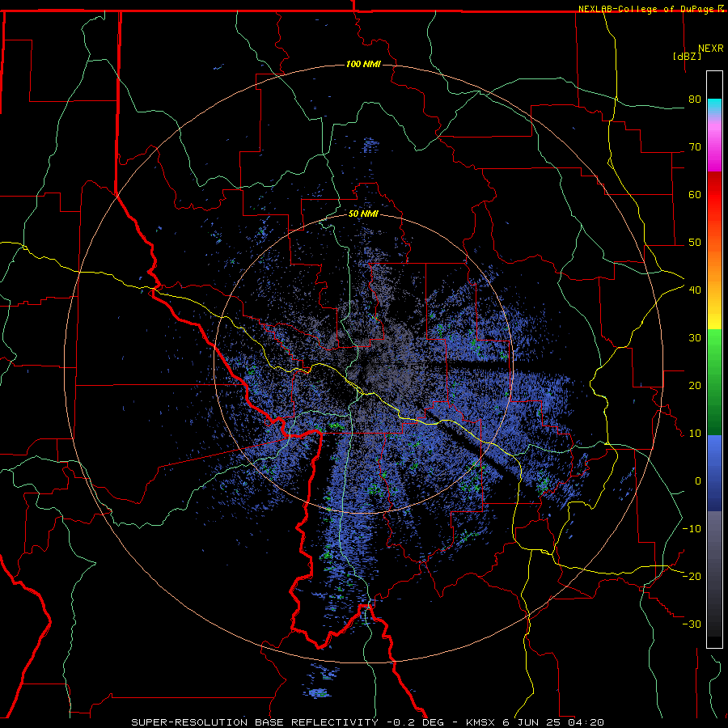
Task: Click the 50 value on the dBZ scale
Action: point(695,243)
